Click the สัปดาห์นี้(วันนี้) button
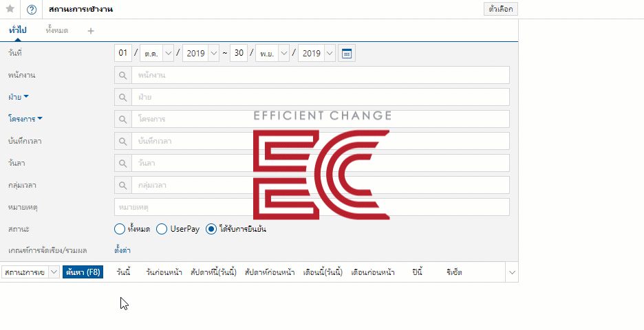Screen dimensions: 644x330 point(213,272)
